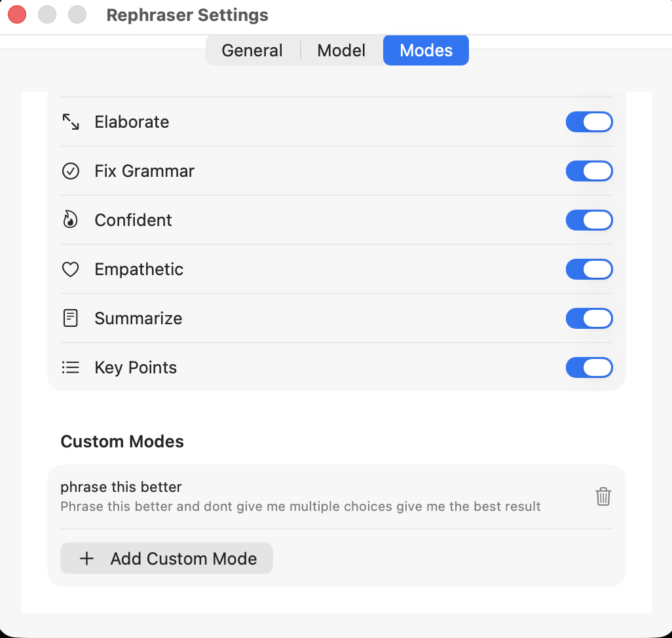Delete the 'phrase this better' custom mode

603,497
